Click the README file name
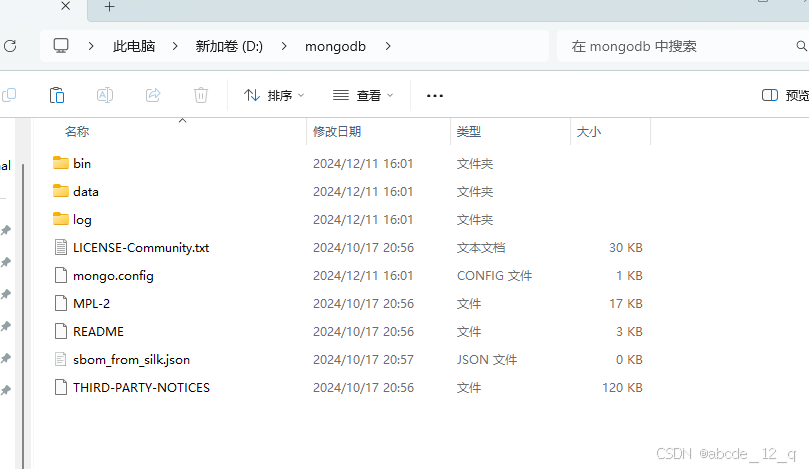 98,331
